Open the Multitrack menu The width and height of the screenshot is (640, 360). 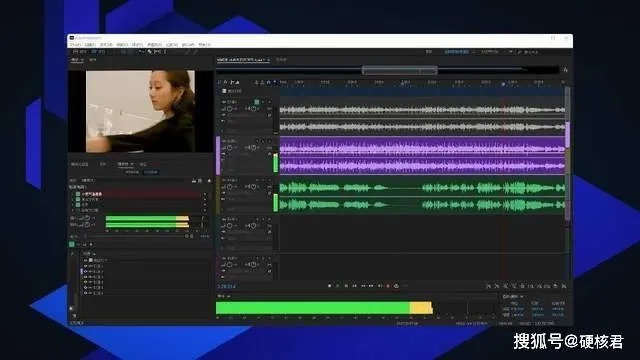tap(106, 44)
